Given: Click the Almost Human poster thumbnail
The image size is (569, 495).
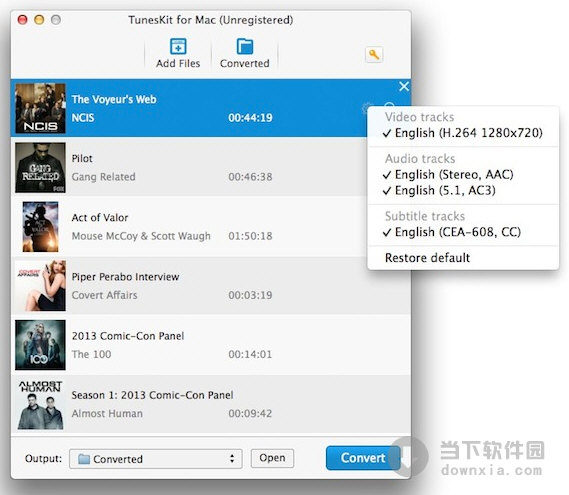Looking at the screenshot, I should pyautogui.click(x=40, y=404).
